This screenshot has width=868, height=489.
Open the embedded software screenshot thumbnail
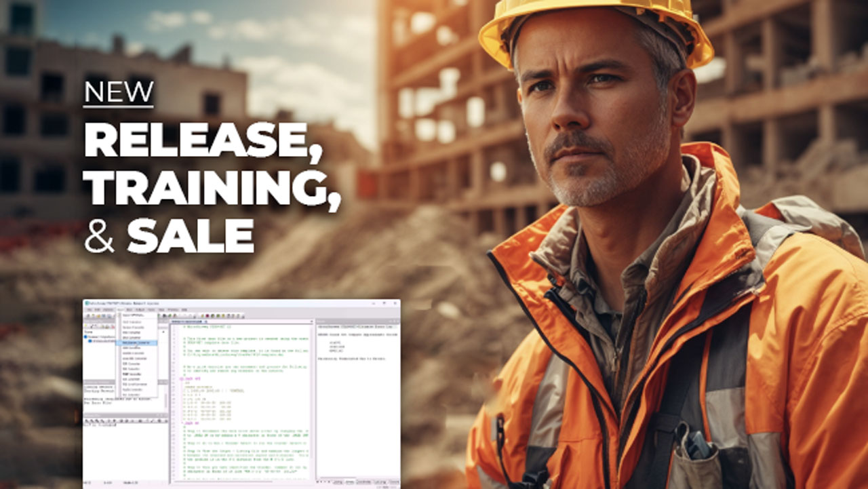pyautogui.click(x=241, y=393)
